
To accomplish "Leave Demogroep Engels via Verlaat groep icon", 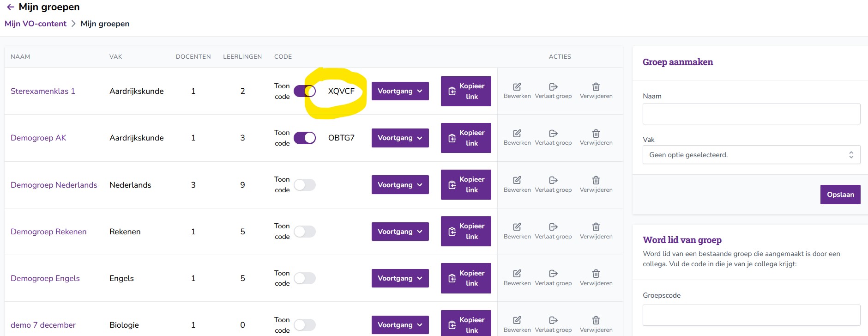I will click(553, 274).
